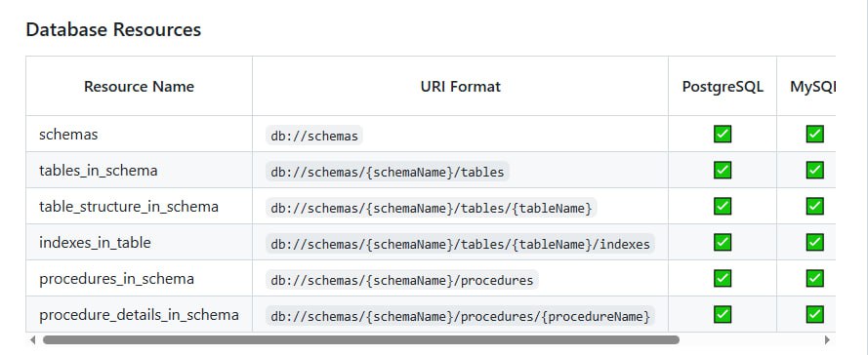868x355 pixels.
Task: Click the Database Resources heading
Action: point(113,29)
